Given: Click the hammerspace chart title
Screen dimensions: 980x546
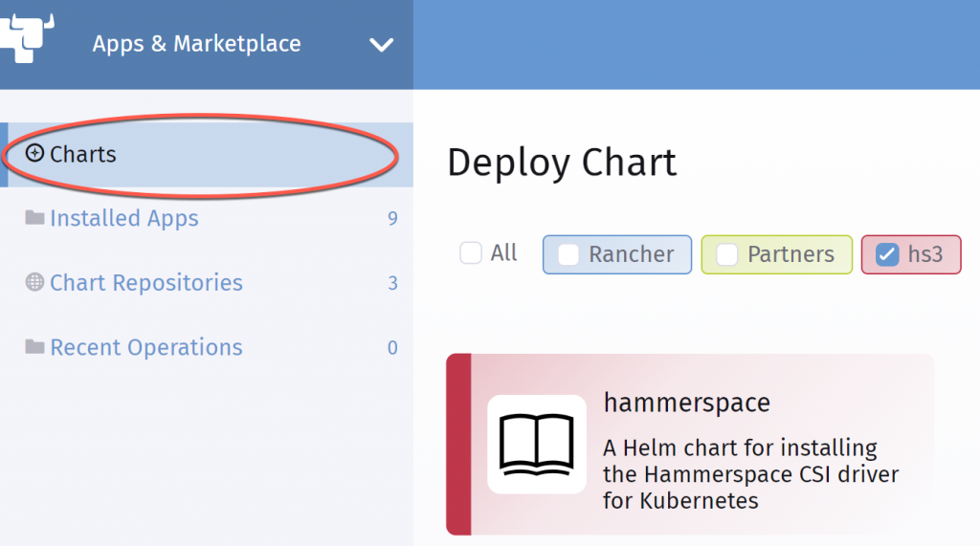Looking at the screenshot, I should (686, 403).
